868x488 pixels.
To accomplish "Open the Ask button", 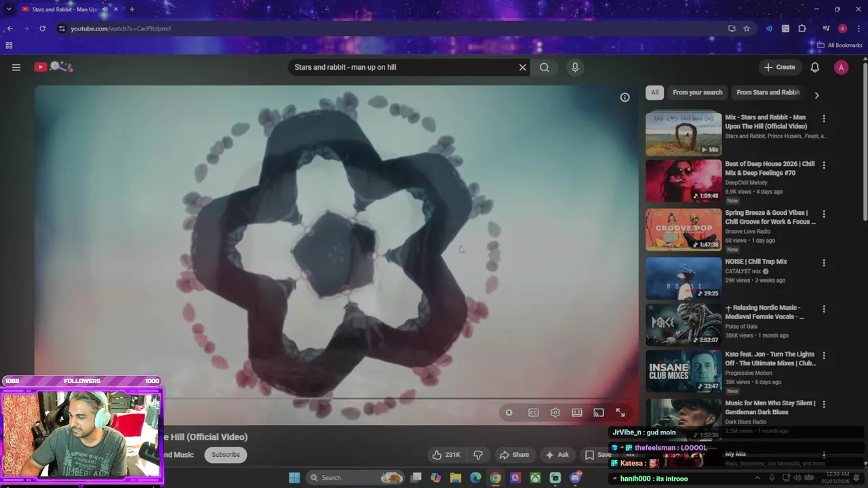I will [557, 455].
